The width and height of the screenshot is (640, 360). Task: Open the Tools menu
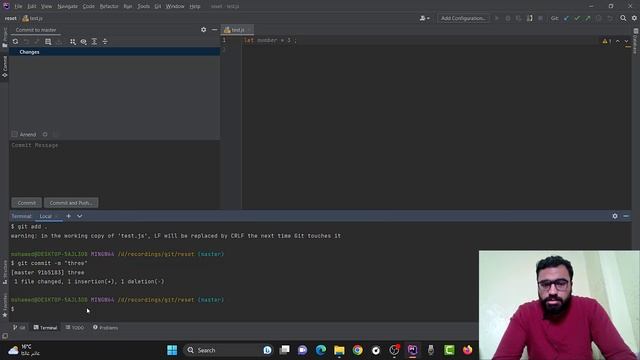coord(143,6)
